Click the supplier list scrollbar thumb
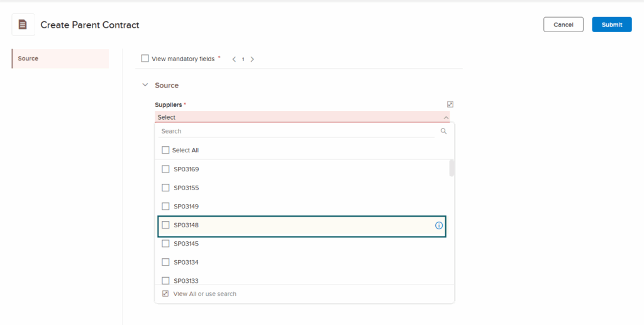 pyautogui.click(x=452, y=168)
